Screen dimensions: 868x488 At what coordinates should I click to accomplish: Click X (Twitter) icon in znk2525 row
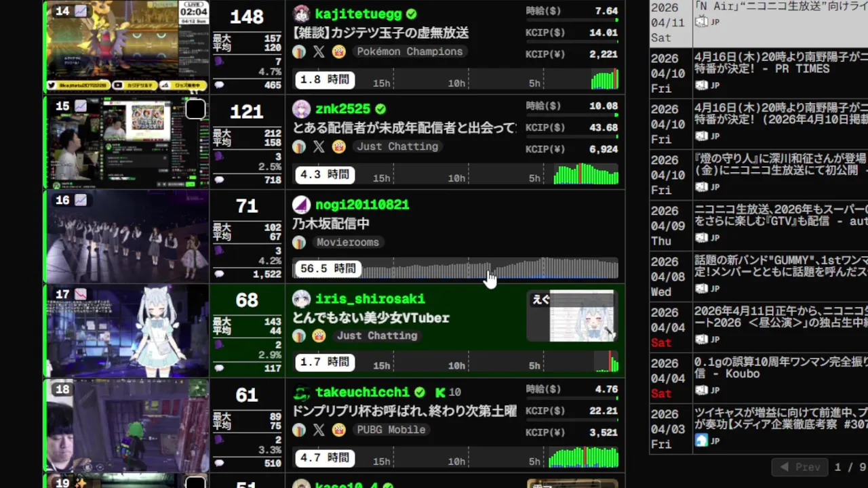point(319,146)
